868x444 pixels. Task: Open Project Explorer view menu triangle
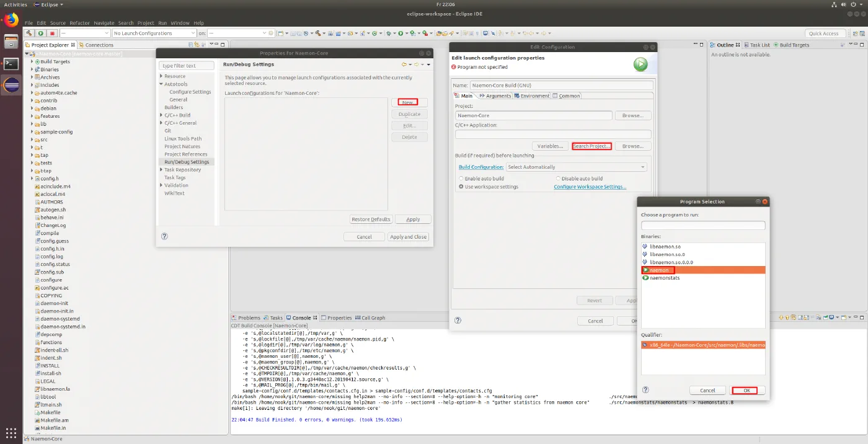click(211, 45)
